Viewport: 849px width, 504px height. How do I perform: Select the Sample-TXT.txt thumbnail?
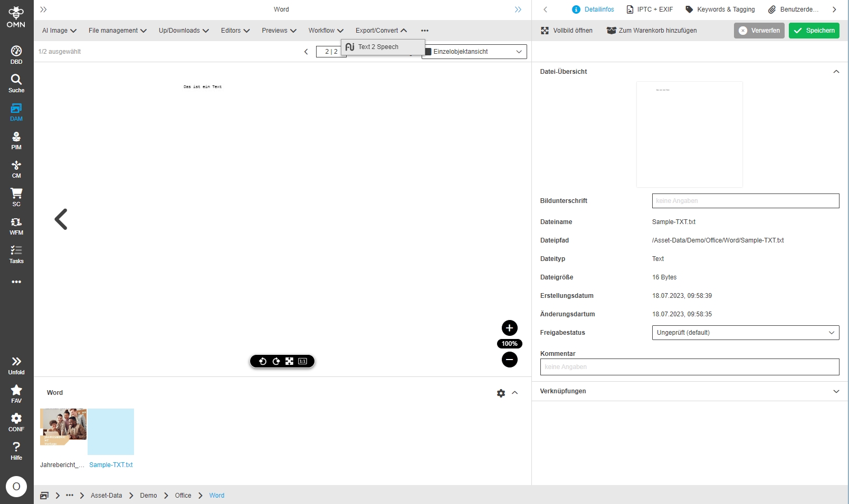tap(111, 432)
